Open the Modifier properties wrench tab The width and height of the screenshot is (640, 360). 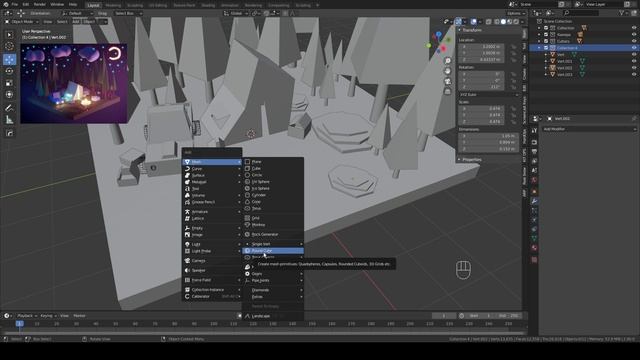tap(534, 201)
